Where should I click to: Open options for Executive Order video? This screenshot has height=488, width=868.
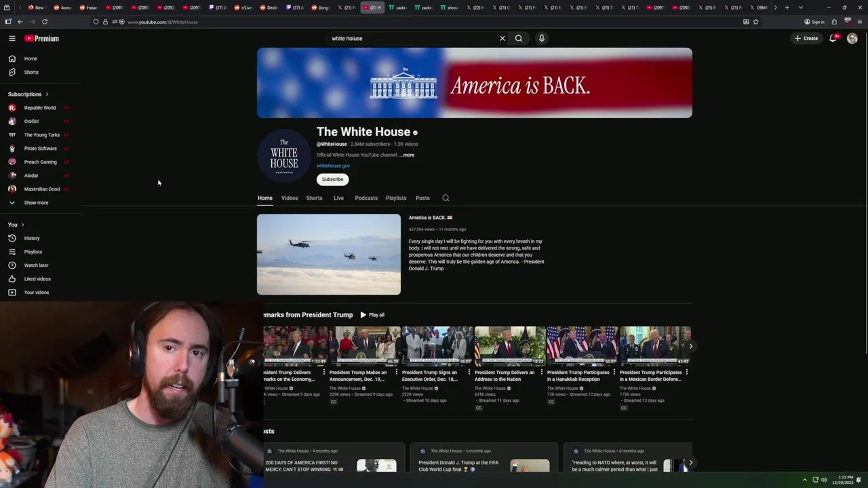pos(469,372)
